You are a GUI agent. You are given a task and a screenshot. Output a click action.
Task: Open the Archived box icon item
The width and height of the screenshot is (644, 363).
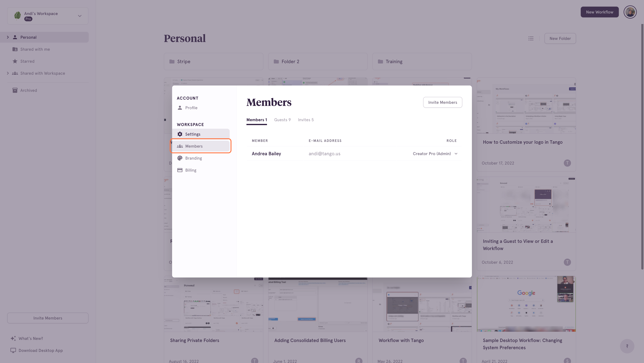pyautogui.click(x=15, y=90)
